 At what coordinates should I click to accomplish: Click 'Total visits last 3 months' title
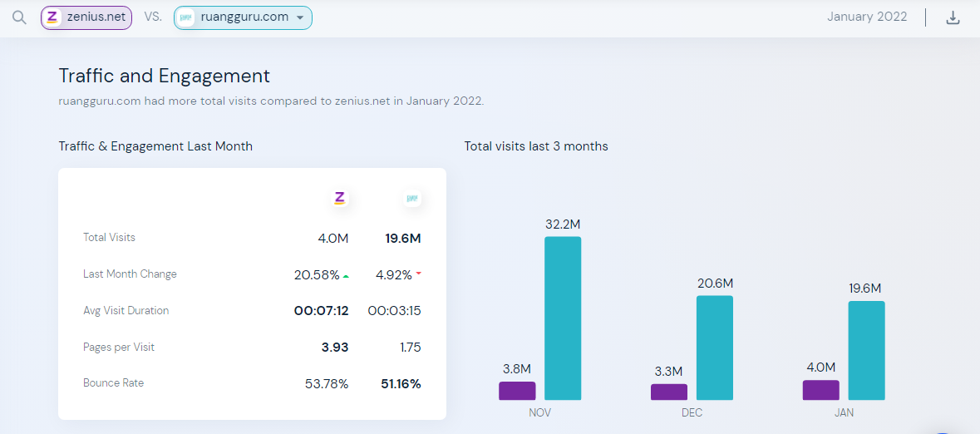pos(536,146)
